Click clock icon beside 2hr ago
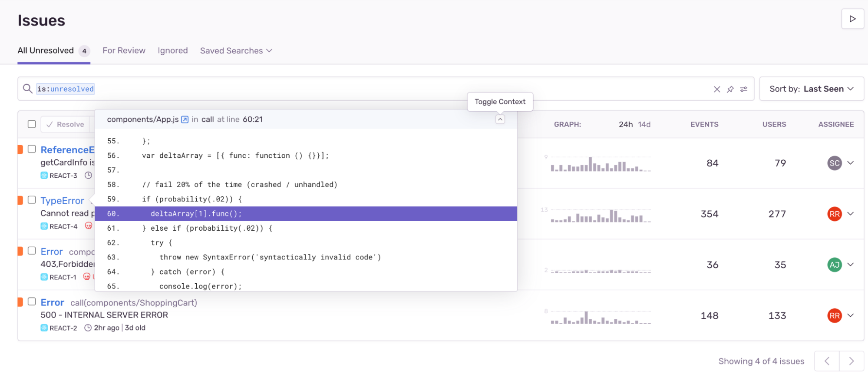 [88, 328]
